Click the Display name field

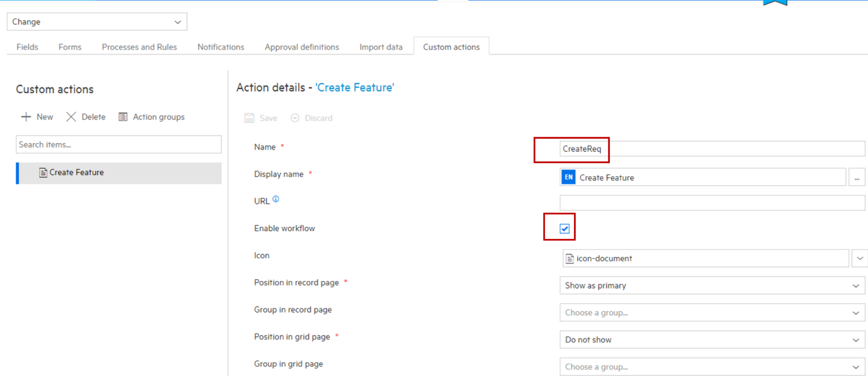click(703, 177)
